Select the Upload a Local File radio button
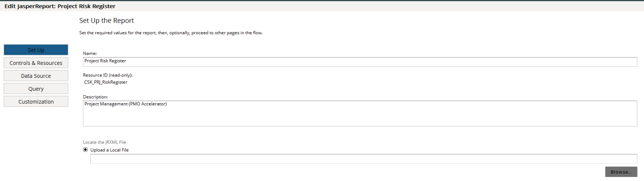 coord(85,150)
